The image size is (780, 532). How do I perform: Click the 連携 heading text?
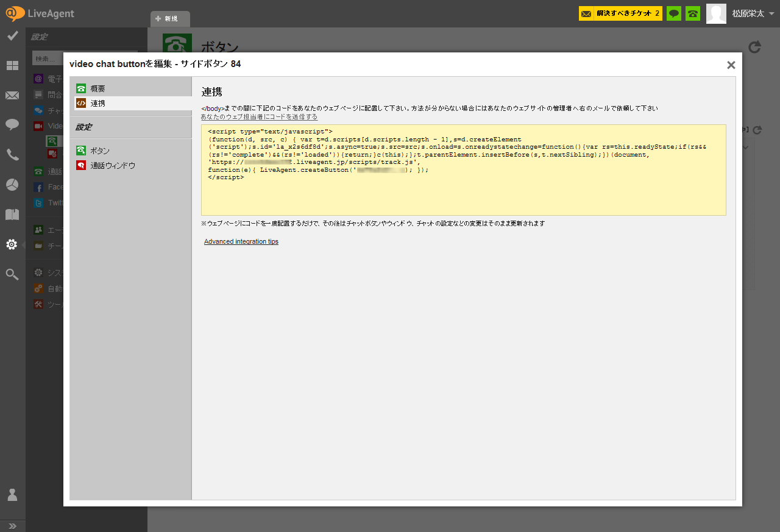click(212, 92)
